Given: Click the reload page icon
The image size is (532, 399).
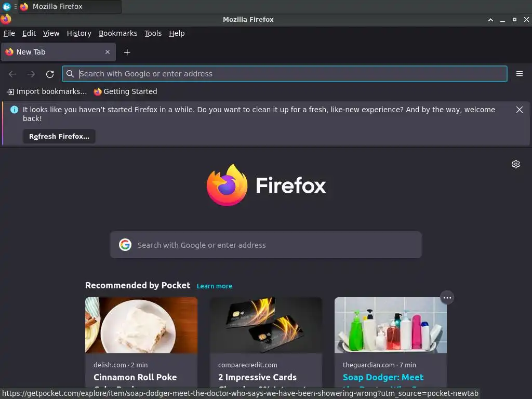Looking at the screenshot, I should click(50, 74).
